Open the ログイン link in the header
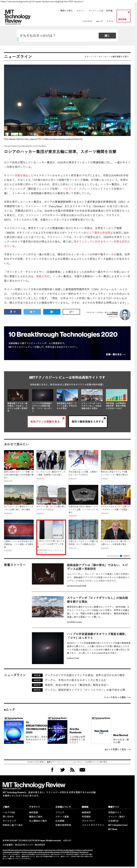 pyautogui.click(x=80, y=11)
